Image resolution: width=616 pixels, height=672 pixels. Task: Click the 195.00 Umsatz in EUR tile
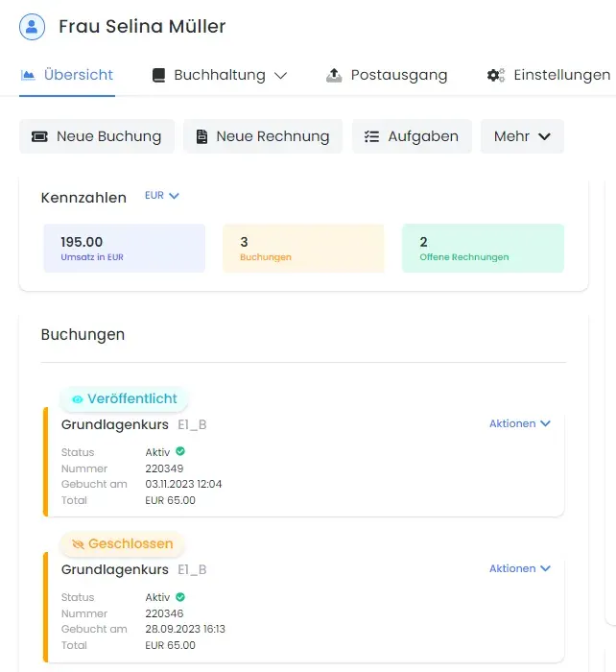(124, 248)
